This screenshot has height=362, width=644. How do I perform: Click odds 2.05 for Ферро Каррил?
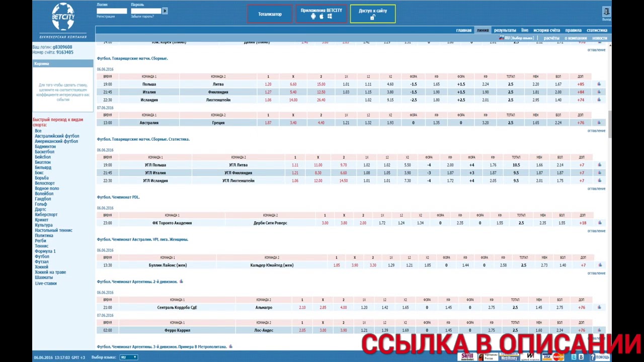click(302, 330)
